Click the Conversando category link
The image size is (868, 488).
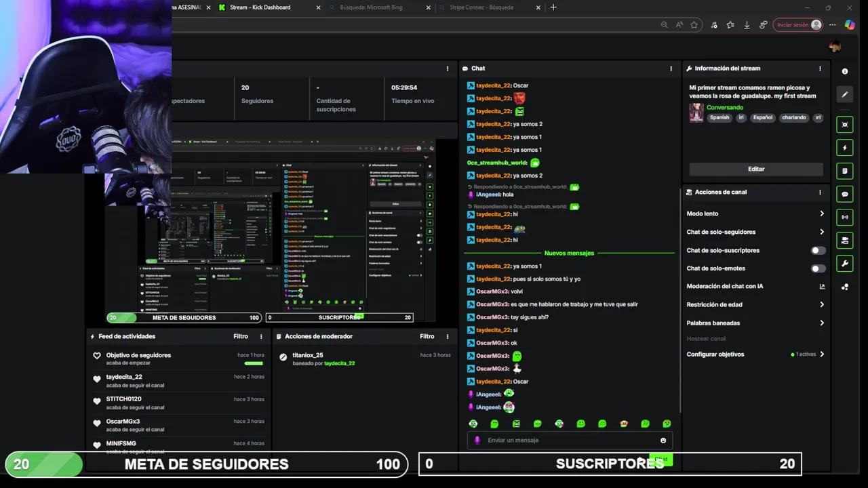click(725, 108)
